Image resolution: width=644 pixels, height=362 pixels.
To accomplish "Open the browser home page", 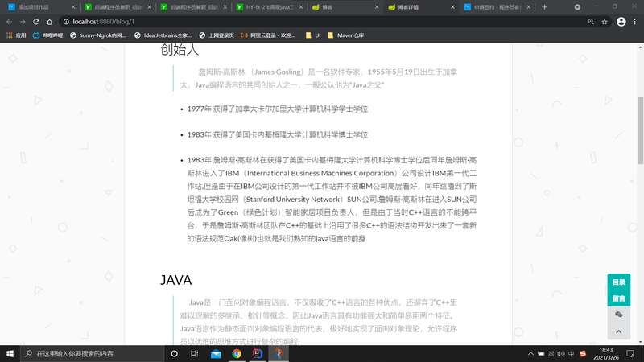I will [x=49, y=22].
